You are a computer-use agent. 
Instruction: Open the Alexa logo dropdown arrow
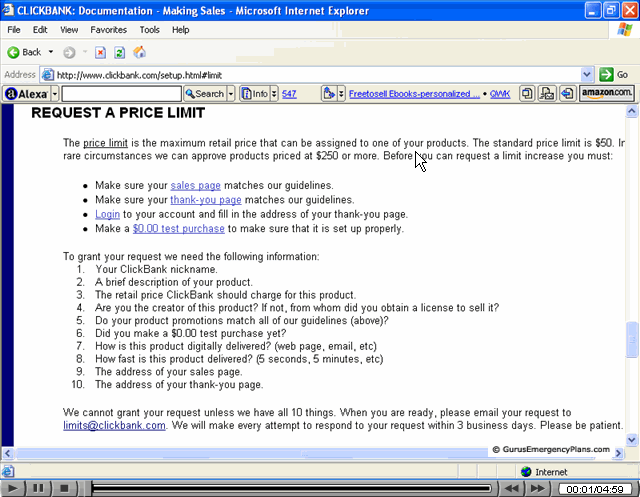pyautogui.click(x=55, y=94)
